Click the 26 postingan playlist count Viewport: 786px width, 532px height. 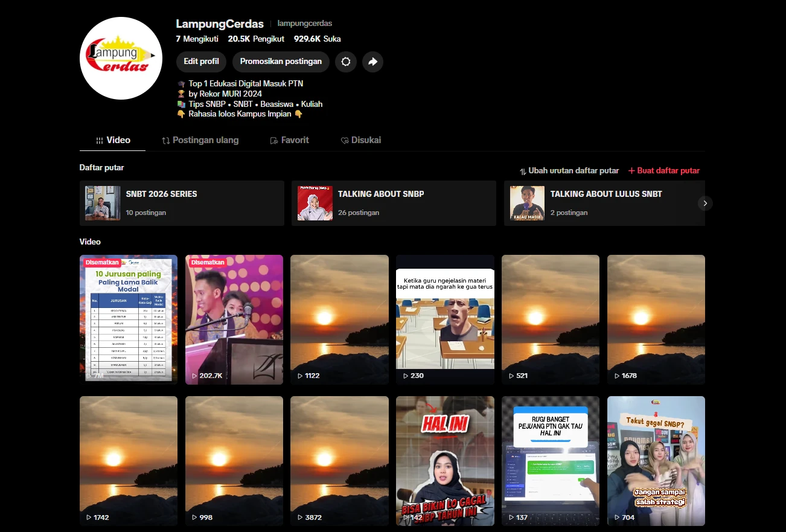click(x=359, y=213)
